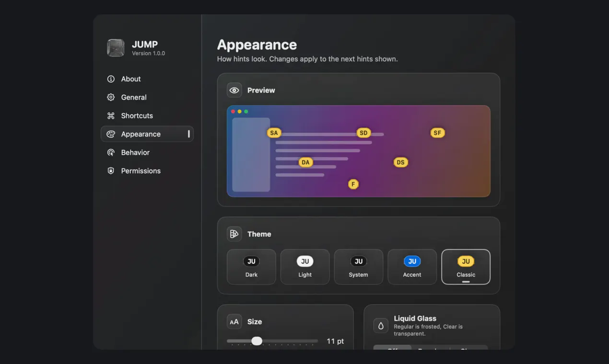The width and height of the screenshot is (609, 364).
Task: Click the JUMP app logo icon
Action: [116, 48]
